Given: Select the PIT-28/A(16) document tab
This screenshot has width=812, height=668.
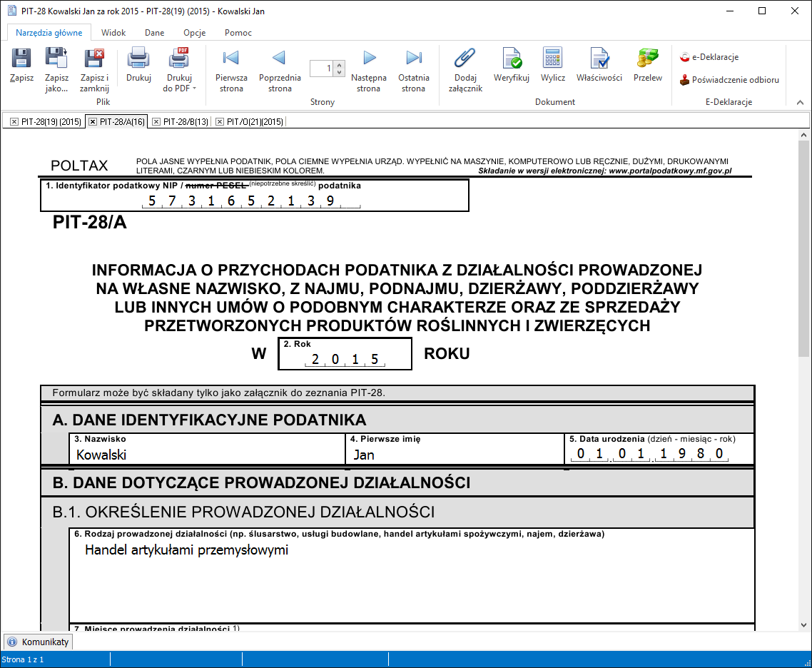Looking at the screenshot, I should (x=122, y=122).
